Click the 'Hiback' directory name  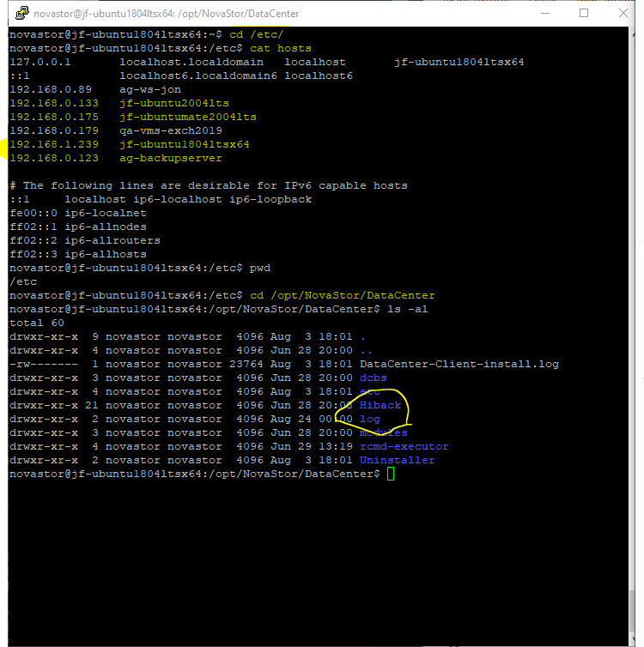tap(380, 405)
